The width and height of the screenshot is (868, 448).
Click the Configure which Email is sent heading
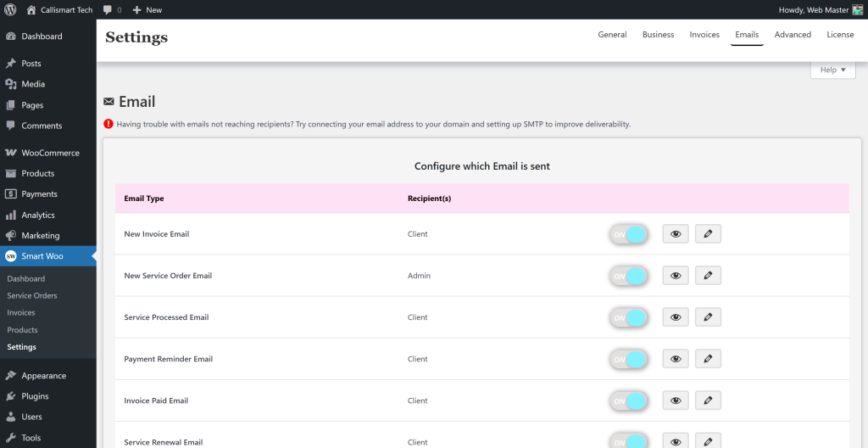pos(482,165)
